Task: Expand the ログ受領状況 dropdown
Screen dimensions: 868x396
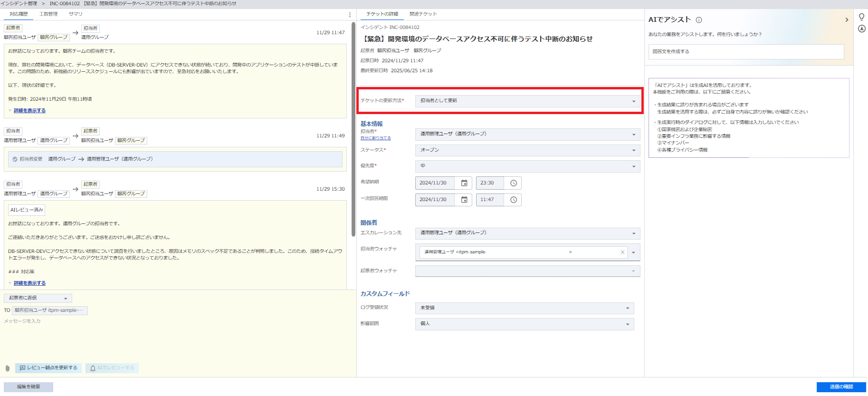Action: (524, 308)
